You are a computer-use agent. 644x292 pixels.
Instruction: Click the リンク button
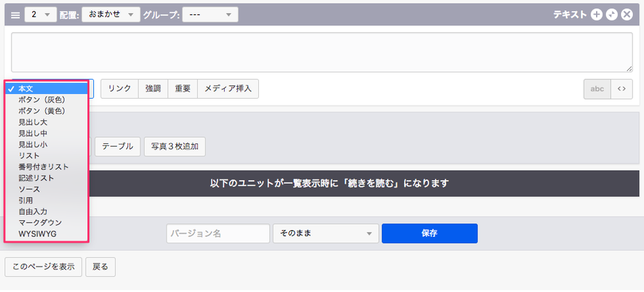pyautogui.click(x=119, y=88)
